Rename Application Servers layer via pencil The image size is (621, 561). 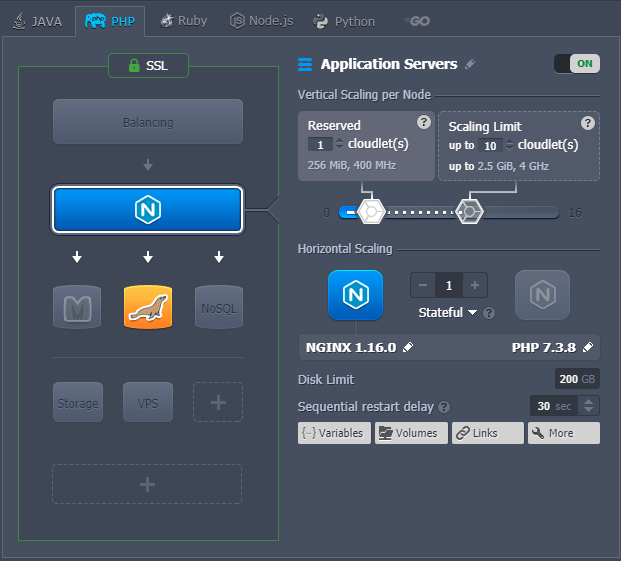click(471, 65)
